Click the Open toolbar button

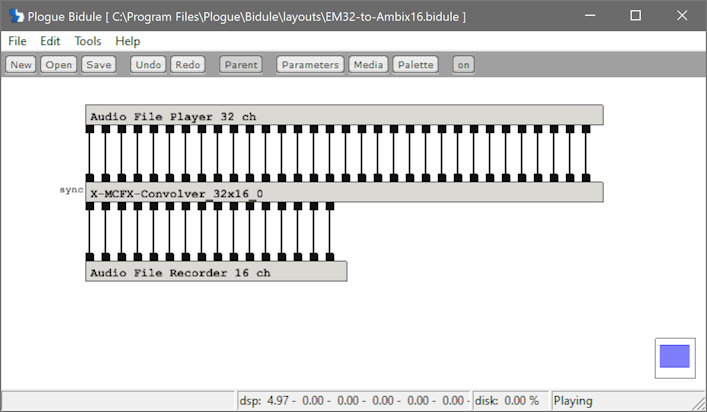[x=59, y=64]
